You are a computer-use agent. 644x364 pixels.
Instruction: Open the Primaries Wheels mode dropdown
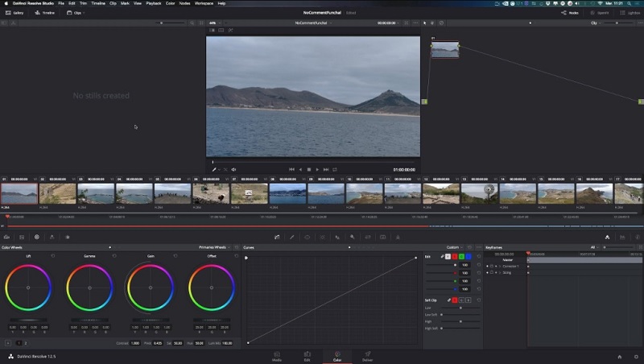click(214, 247)
